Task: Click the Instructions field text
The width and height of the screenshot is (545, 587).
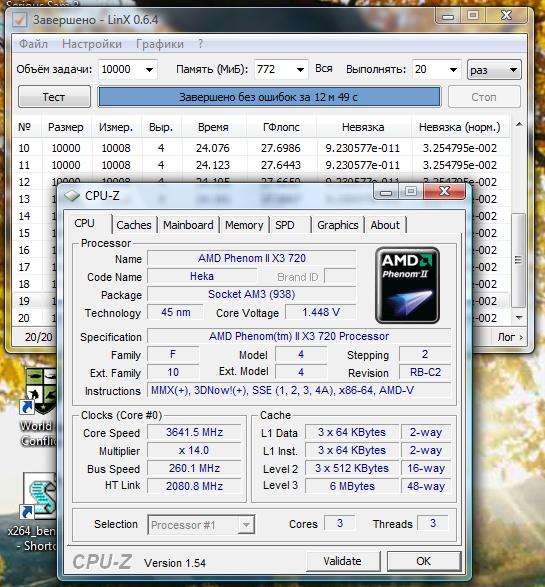Action: coord(299,390)
